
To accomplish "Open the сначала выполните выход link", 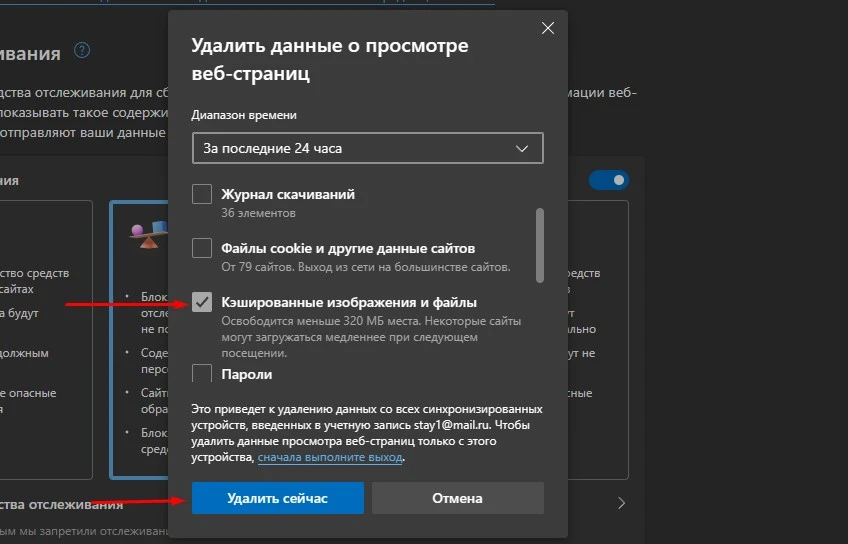I will point(330,457).
